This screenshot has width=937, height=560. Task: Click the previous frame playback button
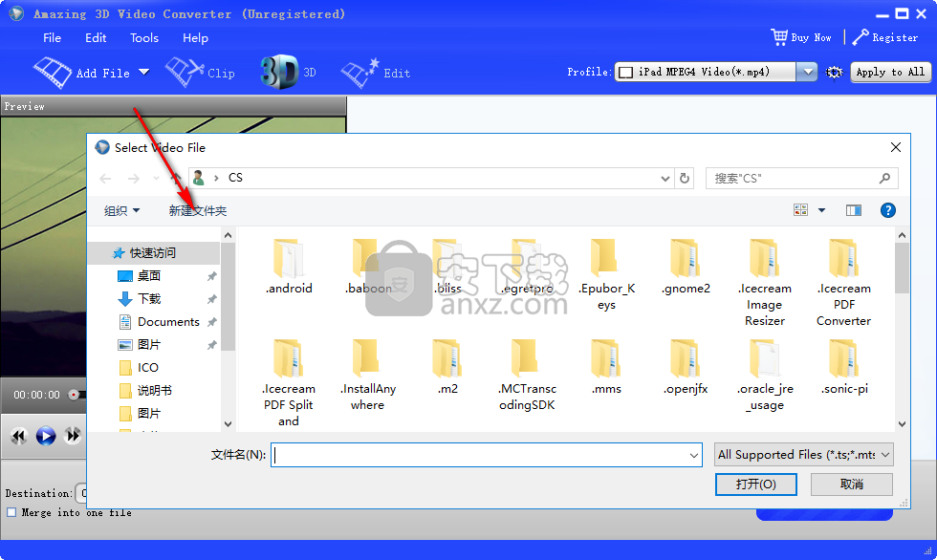tap(18, 436)
